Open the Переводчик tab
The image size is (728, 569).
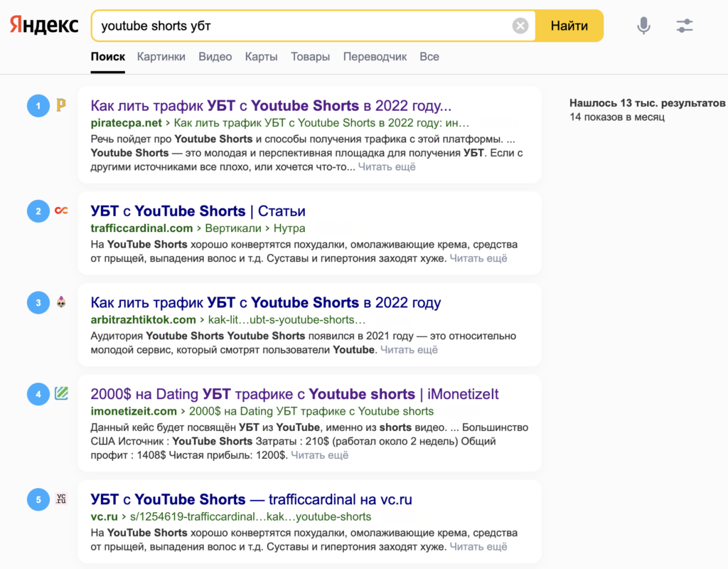tap(375, 57)
